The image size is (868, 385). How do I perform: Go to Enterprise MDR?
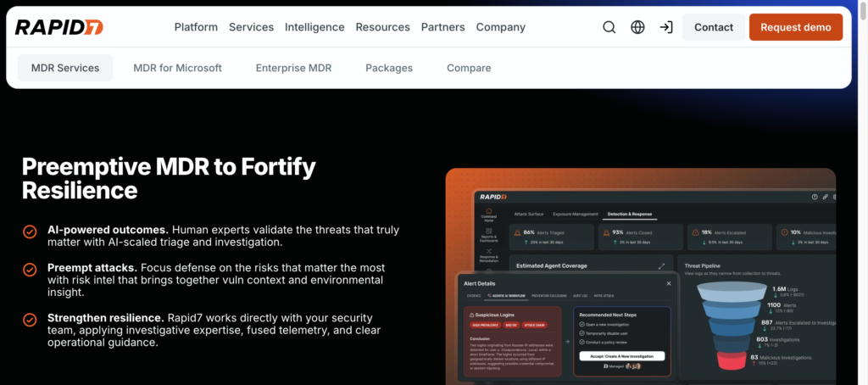[293, 68]
